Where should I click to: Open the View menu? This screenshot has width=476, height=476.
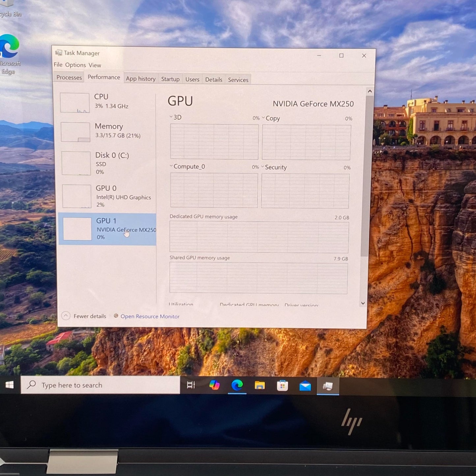coord(95,65)
